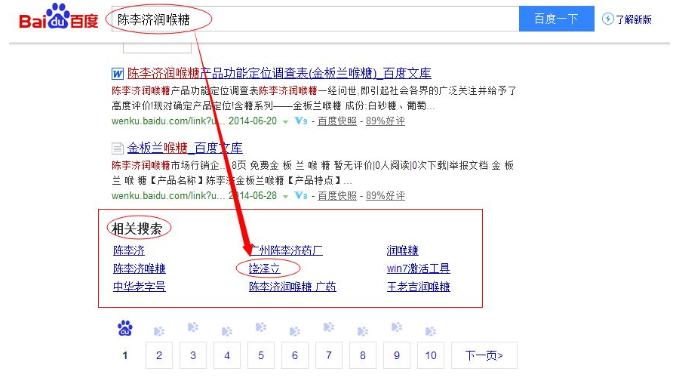Click related search 饶泽立
676x378 pixels.
265,269
